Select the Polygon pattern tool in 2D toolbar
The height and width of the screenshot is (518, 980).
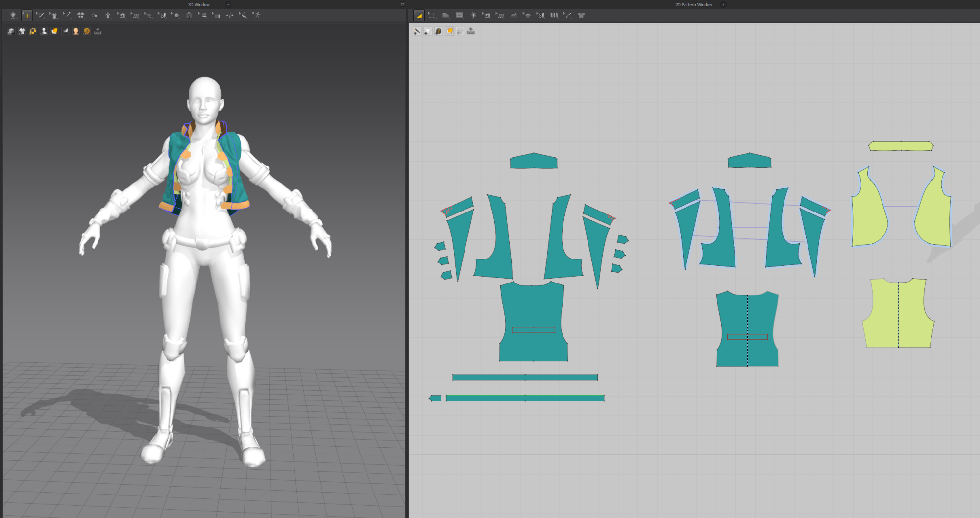445,16
